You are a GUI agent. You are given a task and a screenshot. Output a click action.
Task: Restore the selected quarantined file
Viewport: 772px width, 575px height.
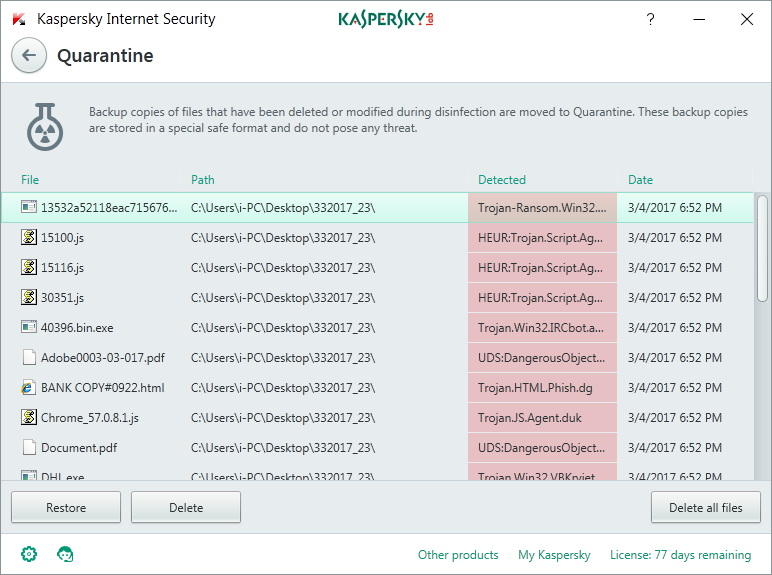coord(66,507)
